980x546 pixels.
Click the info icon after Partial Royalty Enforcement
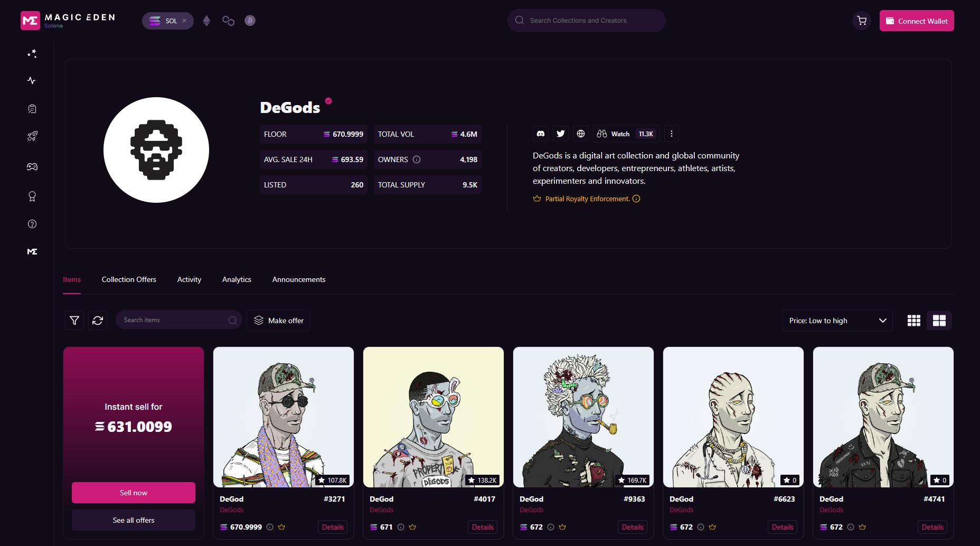pos(636,199)
